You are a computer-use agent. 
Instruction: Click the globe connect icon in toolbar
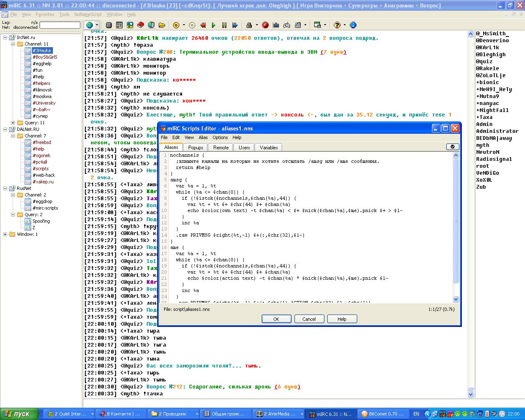[89, 25]
